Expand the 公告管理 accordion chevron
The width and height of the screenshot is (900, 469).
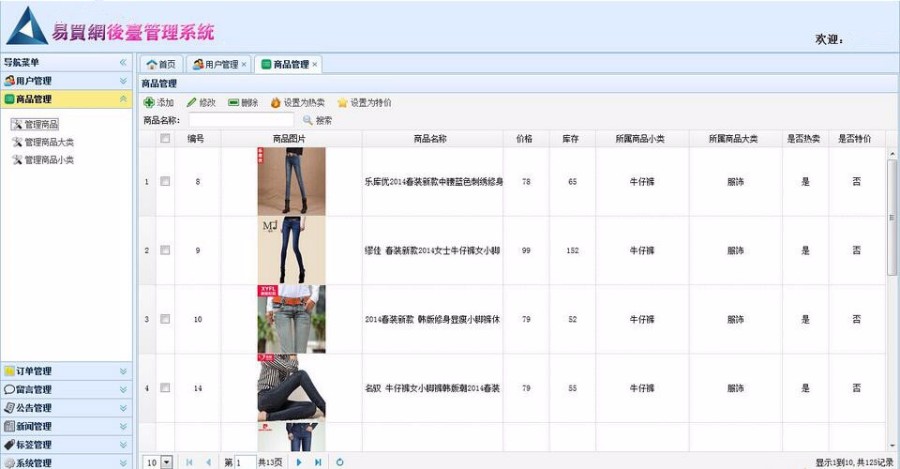tap(123, 408)
